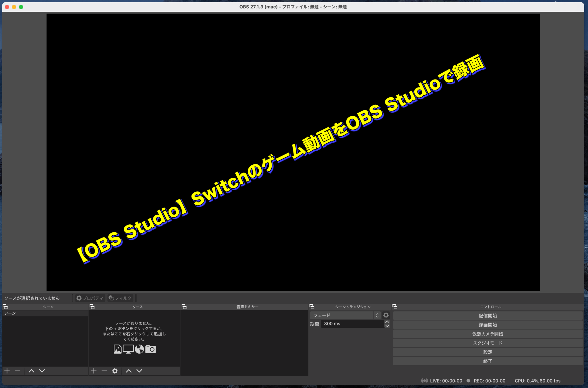The height and width of the screenshot is (388, 588).
Task: Start the virtual camera with 仮想カメラ開始
Action: pos(488,334)
